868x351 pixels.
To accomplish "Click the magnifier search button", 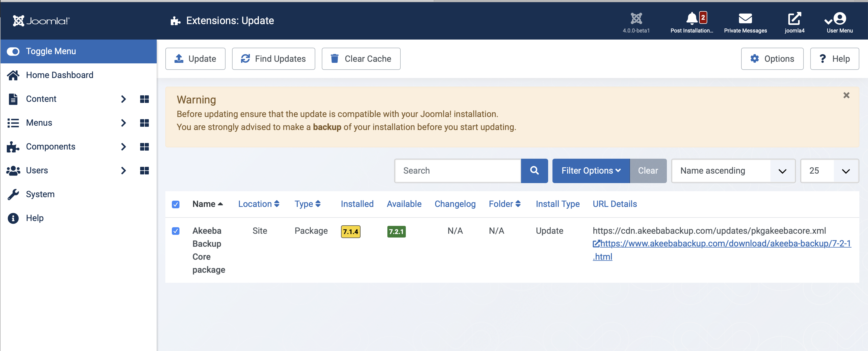I will click(534, 171).
